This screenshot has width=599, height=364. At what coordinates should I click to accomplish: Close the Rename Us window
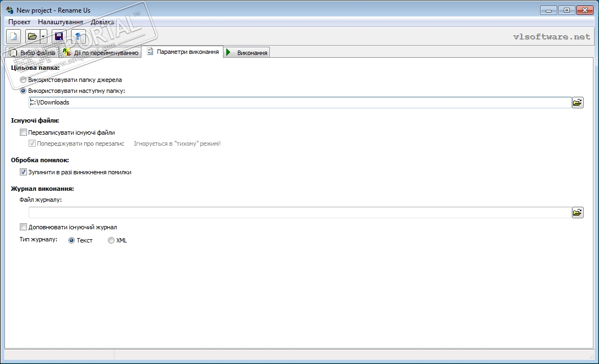[x=585, y=10]
